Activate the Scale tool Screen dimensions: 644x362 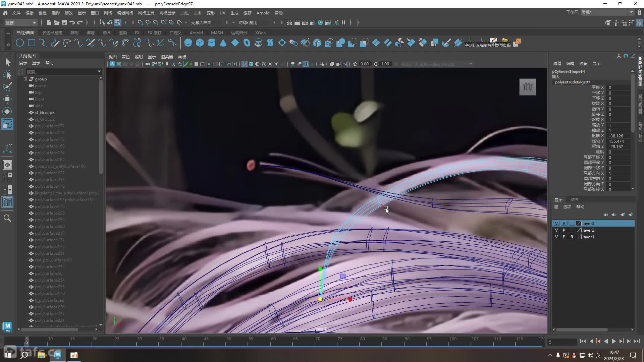pos(7,124)
